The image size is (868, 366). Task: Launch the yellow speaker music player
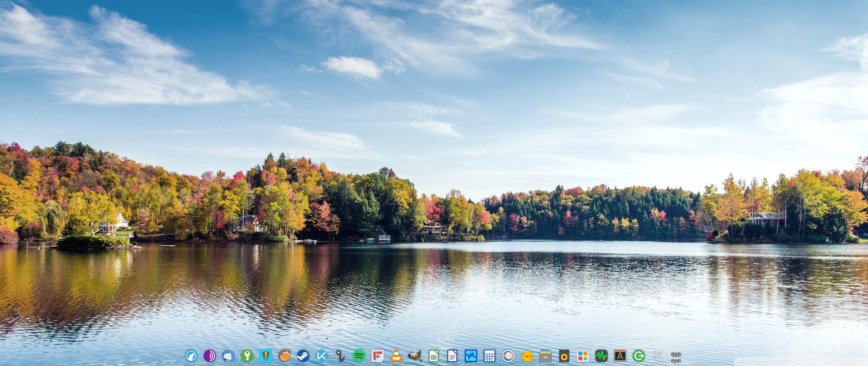[564, 356]
